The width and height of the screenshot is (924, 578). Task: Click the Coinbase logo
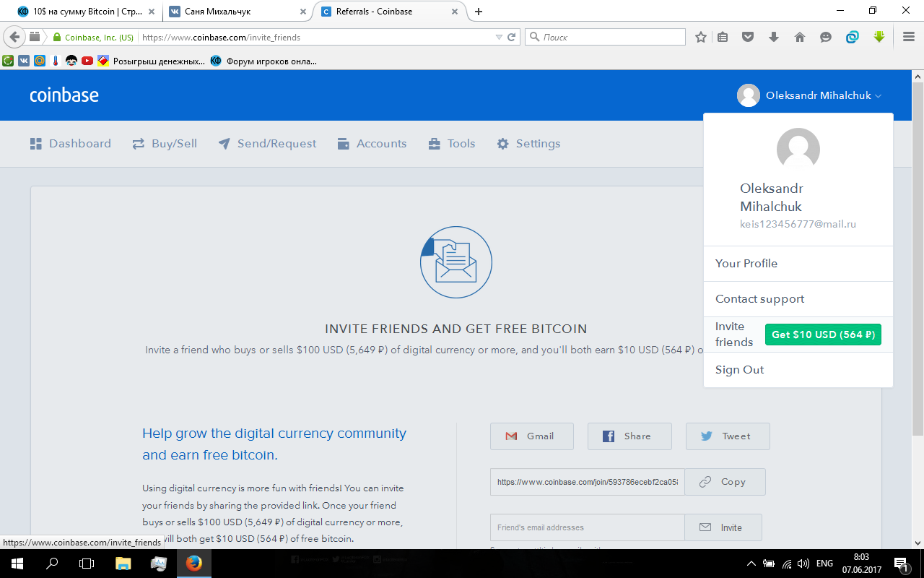(64, 95)
